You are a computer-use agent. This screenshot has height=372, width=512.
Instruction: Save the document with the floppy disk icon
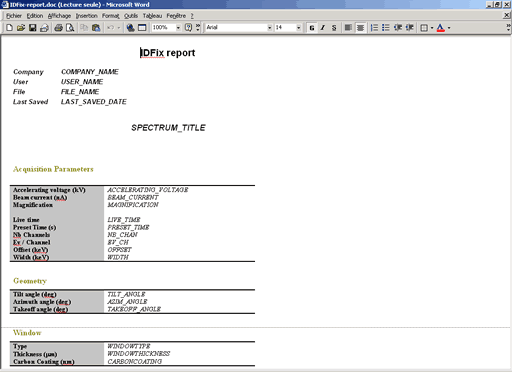[32, 28]
